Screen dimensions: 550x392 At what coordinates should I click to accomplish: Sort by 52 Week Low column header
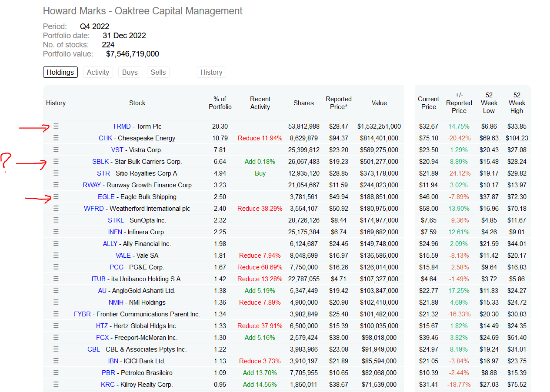[x=489, y=103]
